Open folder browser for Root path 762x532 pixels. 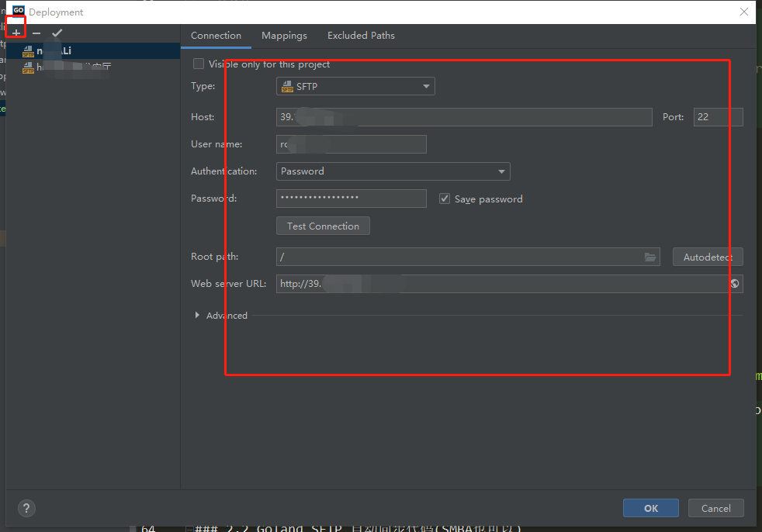[650, 256]
